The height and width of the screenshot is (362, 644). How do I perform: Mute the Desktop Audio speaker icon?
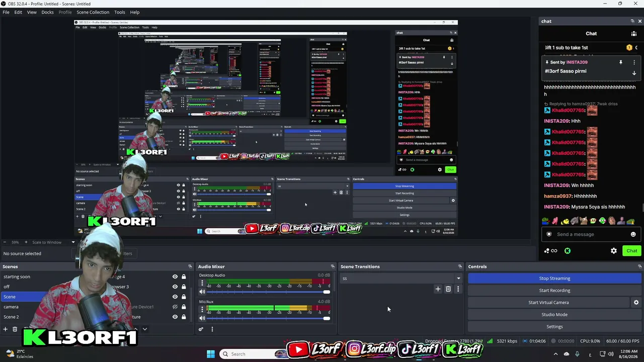pyautogui.click(x=202, y=292)
